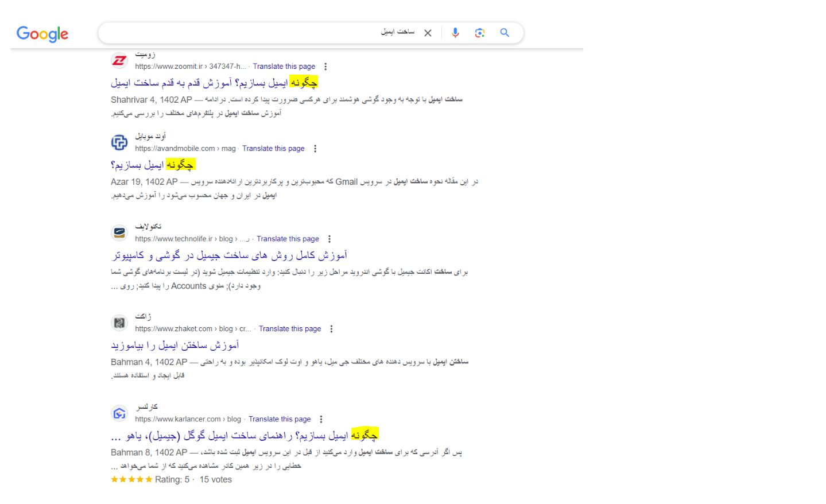Open more options for avandmobile.com result
826x504 pixels.
[x=315, y=149]
